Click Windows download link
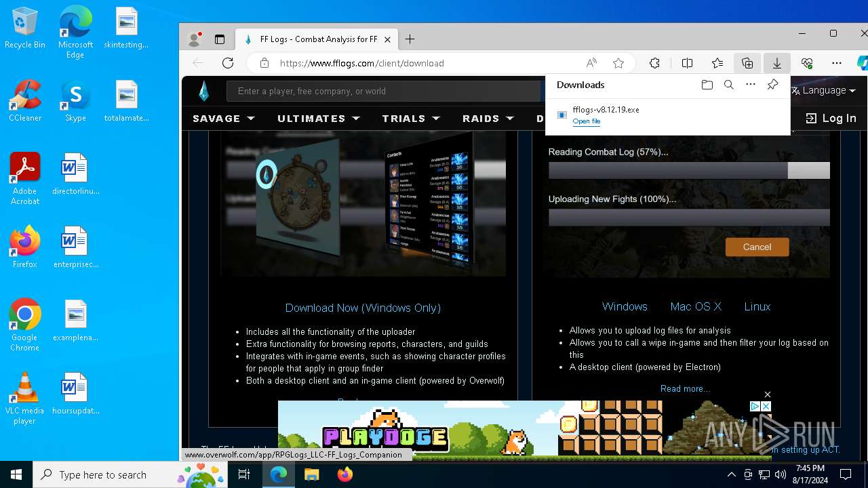 click(625, 306)
